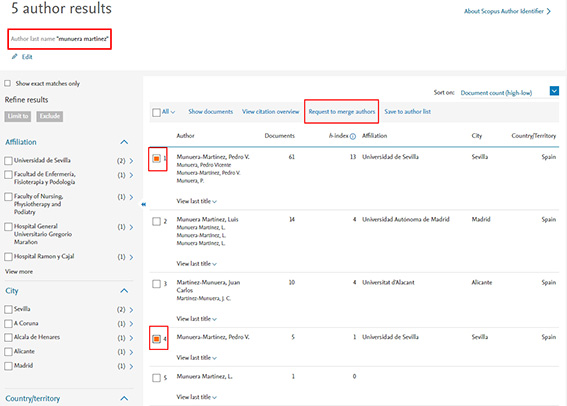Expand View last title for author 2

click(196, 264)
